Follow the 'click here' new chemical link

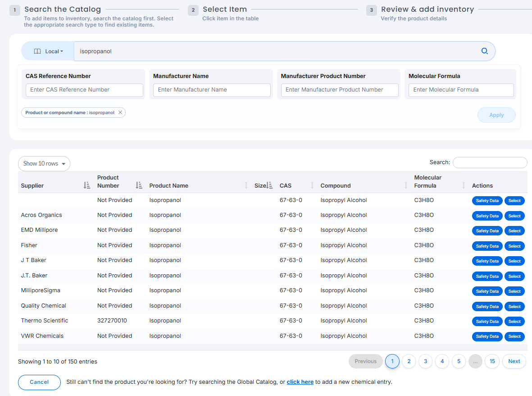[300, 382]
